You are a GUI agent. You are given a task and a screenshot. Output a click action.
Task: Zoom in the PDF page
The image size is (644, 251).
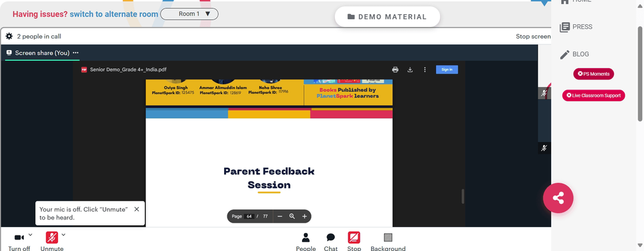[305, 216]
